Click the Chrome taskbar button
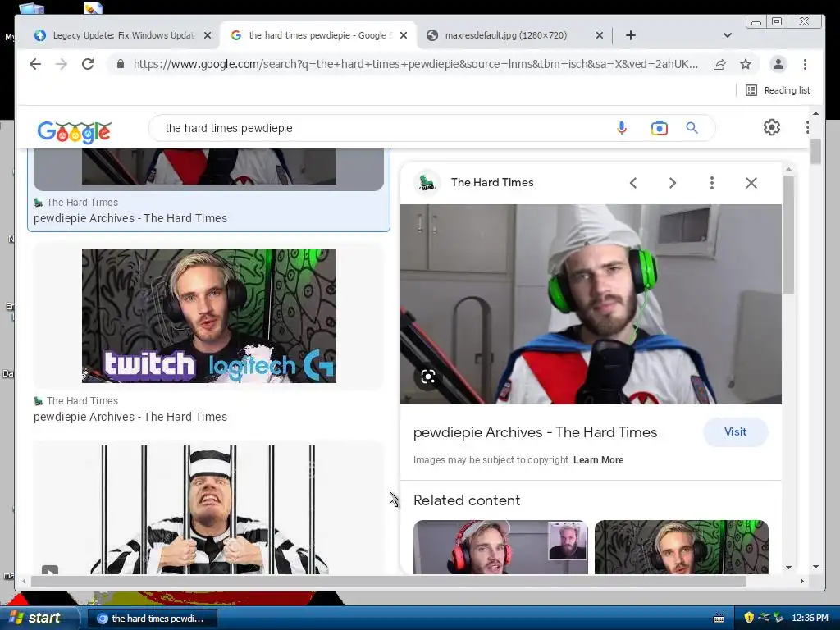Screen dimensions: 840x630 pos(152,619)
